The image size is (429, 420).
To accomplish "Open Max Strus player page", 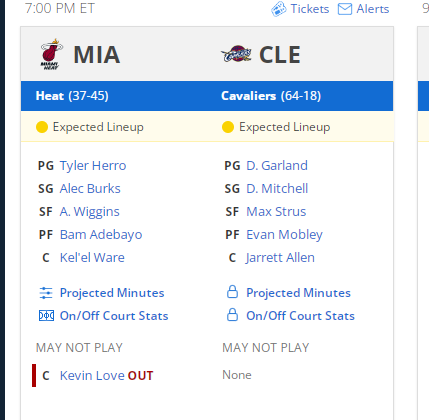I will tap(276, 212).
